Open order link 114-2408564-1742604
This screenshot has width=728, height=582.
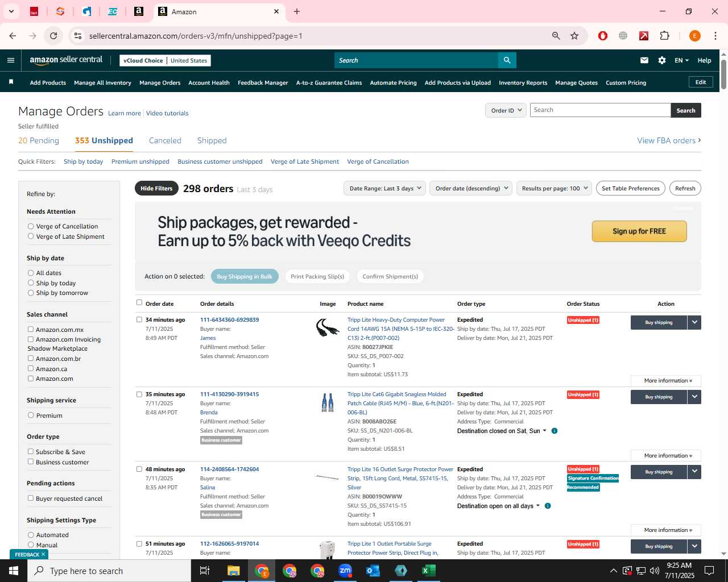point(229,469)
